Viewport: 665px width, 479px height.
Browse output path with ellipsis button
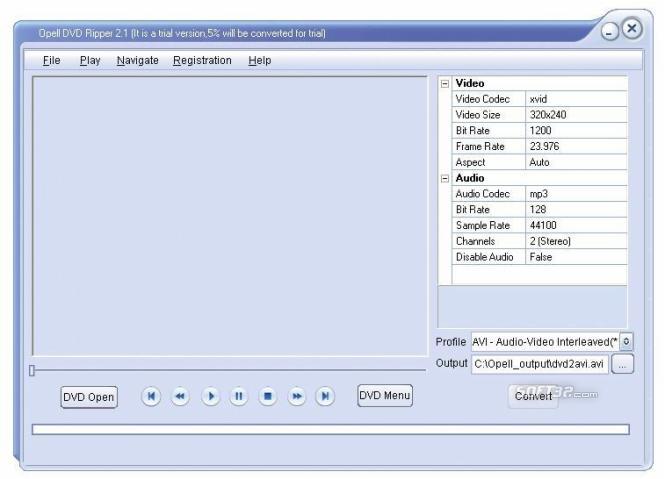pos(622,364)
